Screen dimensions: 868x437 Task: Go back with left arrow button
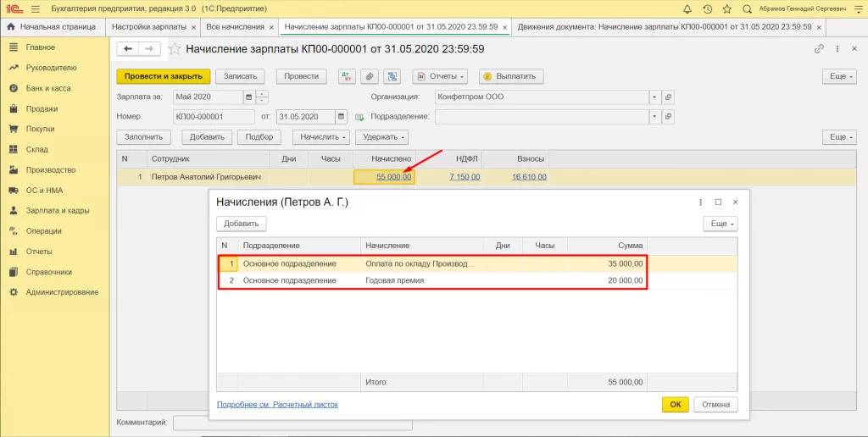128,49
